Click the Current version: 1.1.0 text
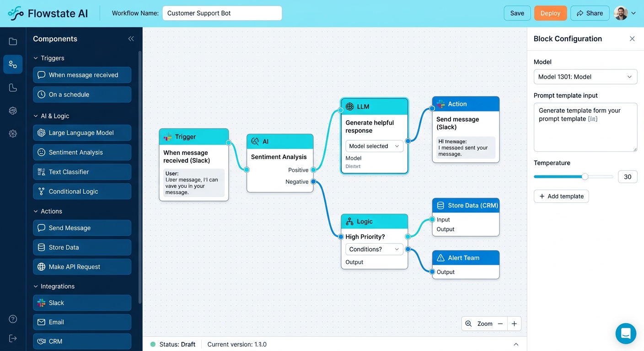644x351 pixels. 237,344
